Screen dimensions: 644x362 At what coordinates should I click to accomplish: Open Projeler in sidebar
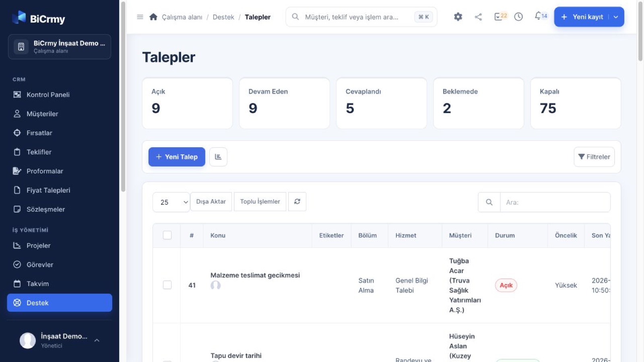pyautogui.click(x=60, y=245)
